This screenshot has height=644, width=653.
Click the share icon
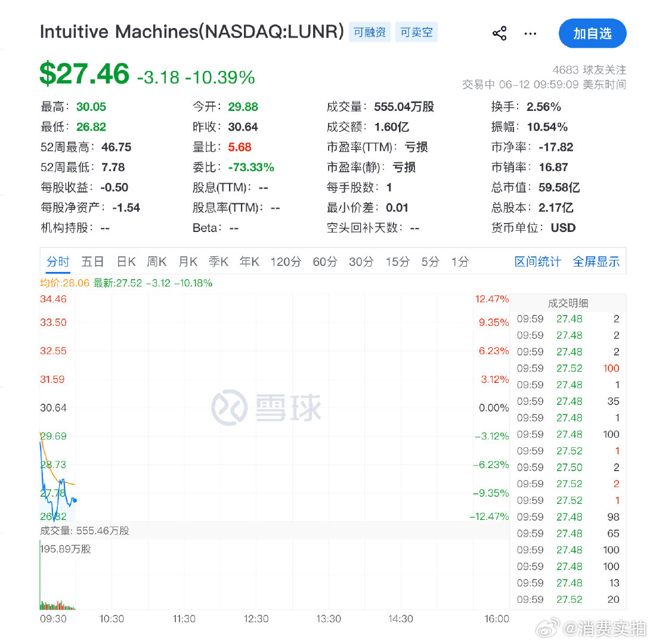pyautogui.click(x=499, y=33)
